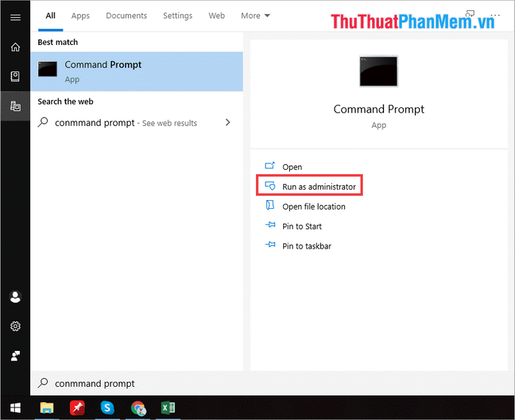Choose Run as administrator
The width and height of the screenshot is (515, 420).
[x=310, y=185]
